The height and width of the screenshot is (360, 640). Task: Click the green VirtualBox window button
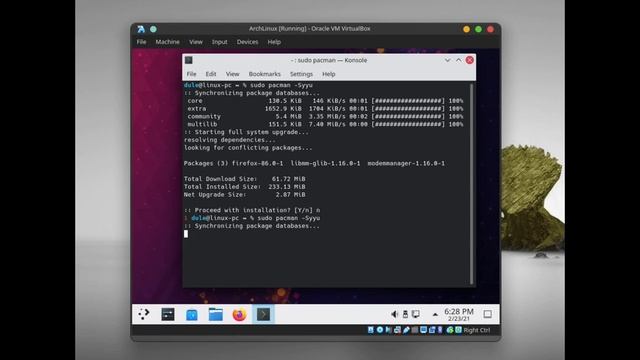(478, 29)
